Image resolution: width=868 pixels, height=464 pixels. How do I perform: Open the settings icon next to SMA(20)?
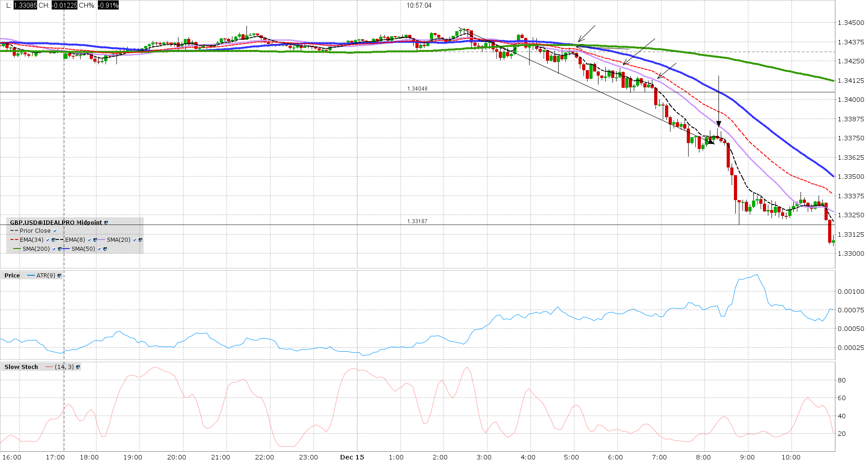(x=140, y=240)
